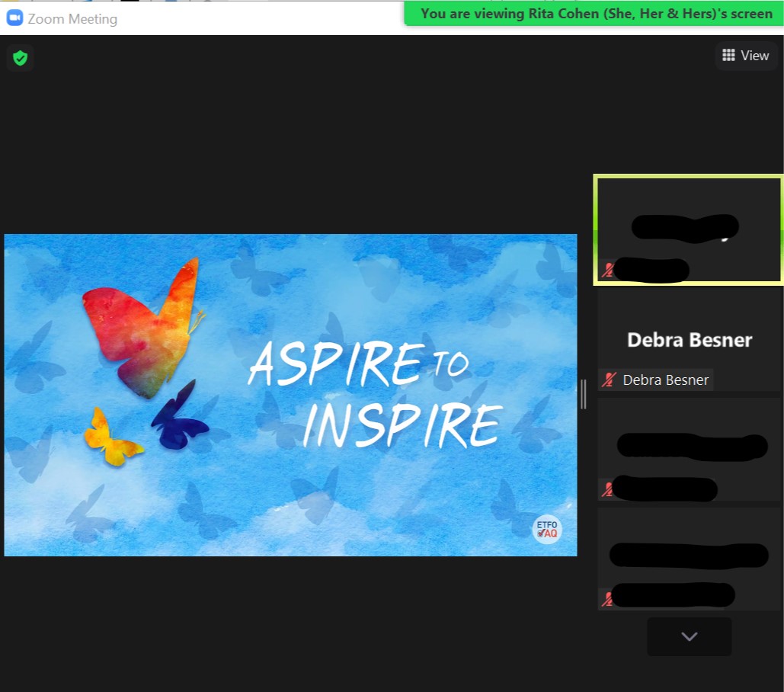Click the screen sharing notification banner
784x692 pixels.
tap(594, 14)
